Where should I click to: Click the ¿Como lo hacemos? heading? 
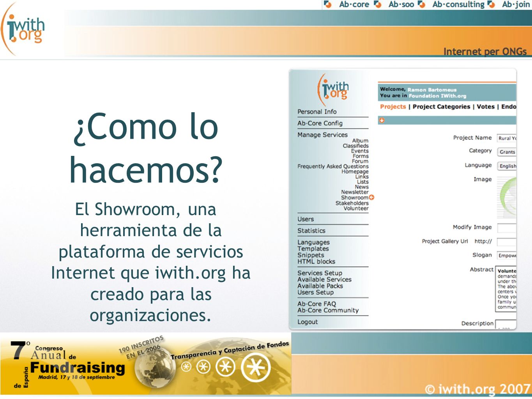(146, 148)
